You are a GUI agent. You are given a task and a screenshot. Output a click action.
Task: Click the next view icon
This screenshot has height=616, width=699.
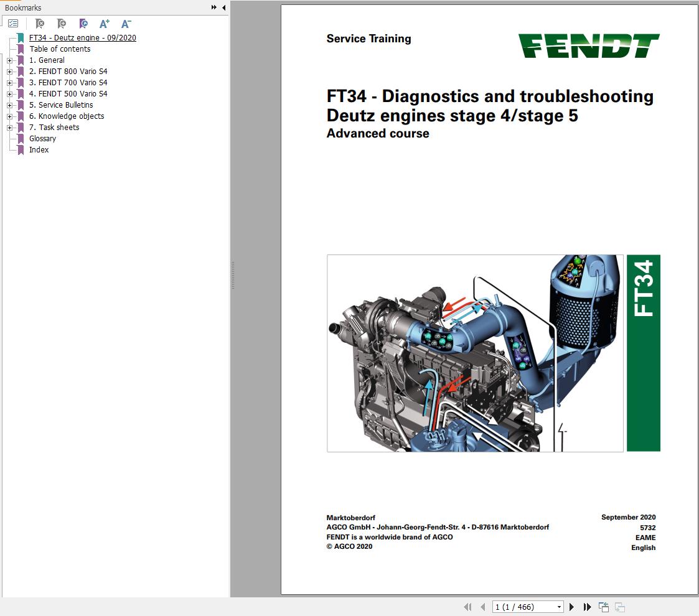(620, 607)
